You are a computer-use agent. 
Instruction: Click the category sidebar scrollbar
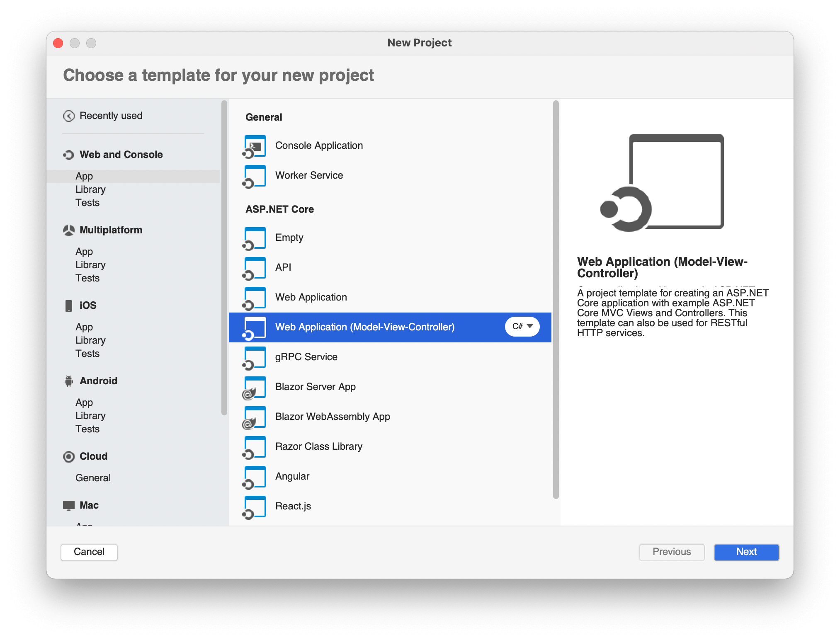pyautogui.click(x=224, y=257)
